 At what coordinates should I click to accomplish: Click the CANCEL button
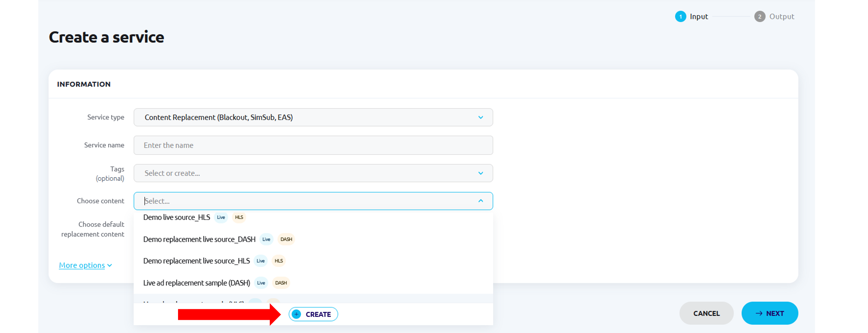[x=706, y=313]
